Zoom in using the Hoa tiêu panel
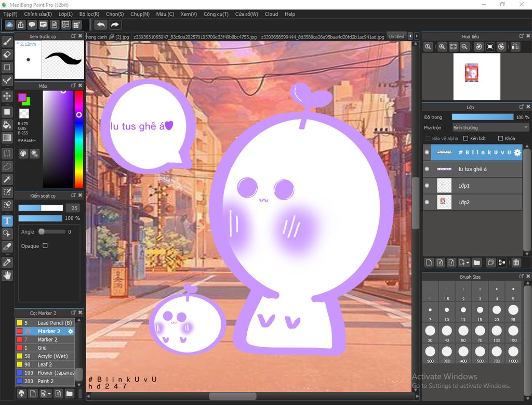532x405 pixels. point(442,47)
